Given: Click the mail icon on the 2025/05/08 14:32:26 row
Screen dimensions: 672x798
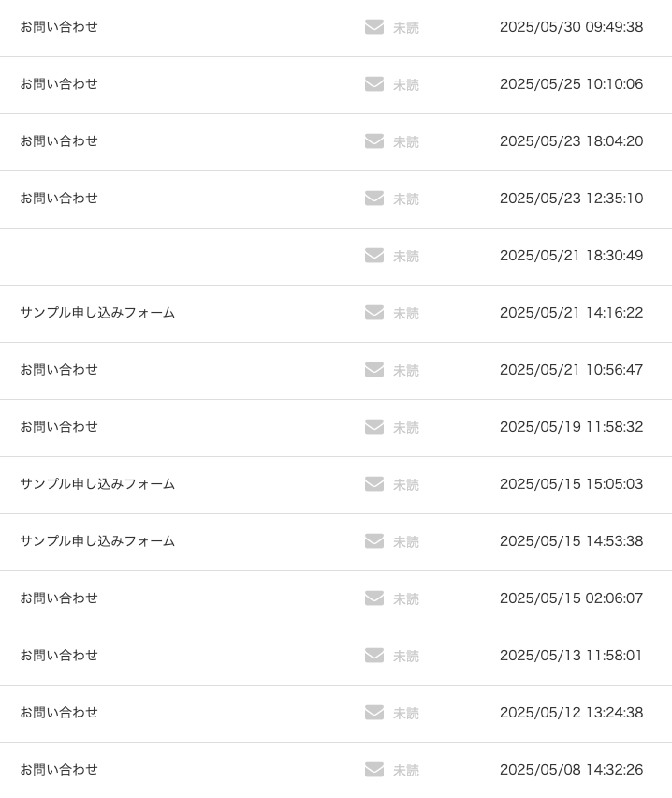Looking at the screenshot, I should tap(374, 770).
